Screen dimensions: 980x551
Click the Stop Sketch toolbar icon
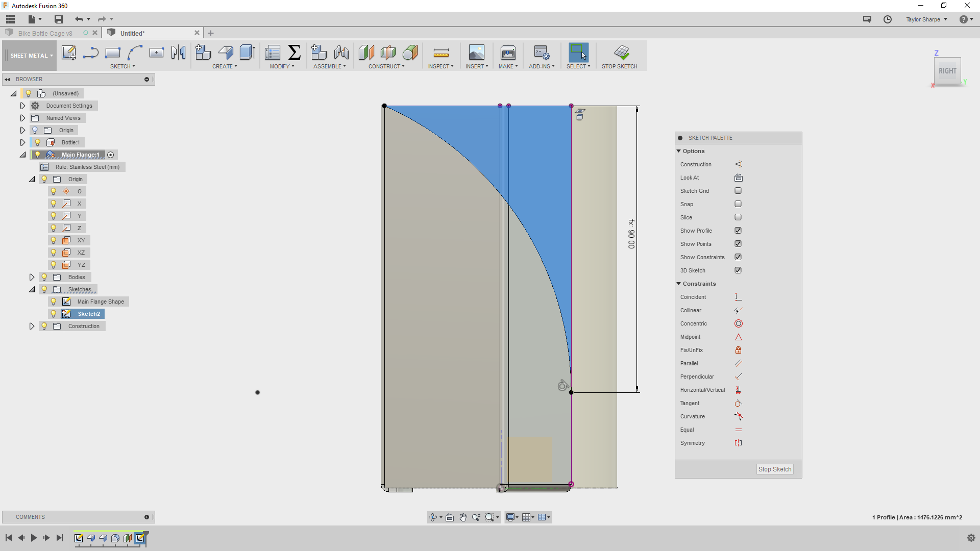coord(621,53)
